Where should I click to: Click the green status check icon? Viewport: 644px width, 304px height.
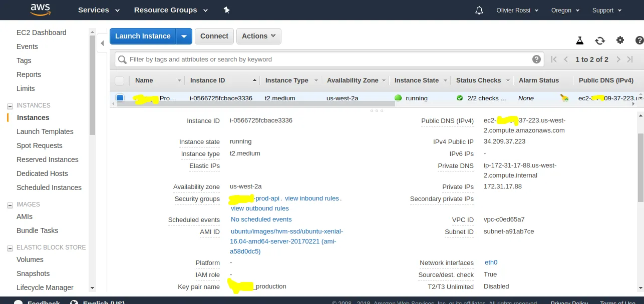click(460, 98)
